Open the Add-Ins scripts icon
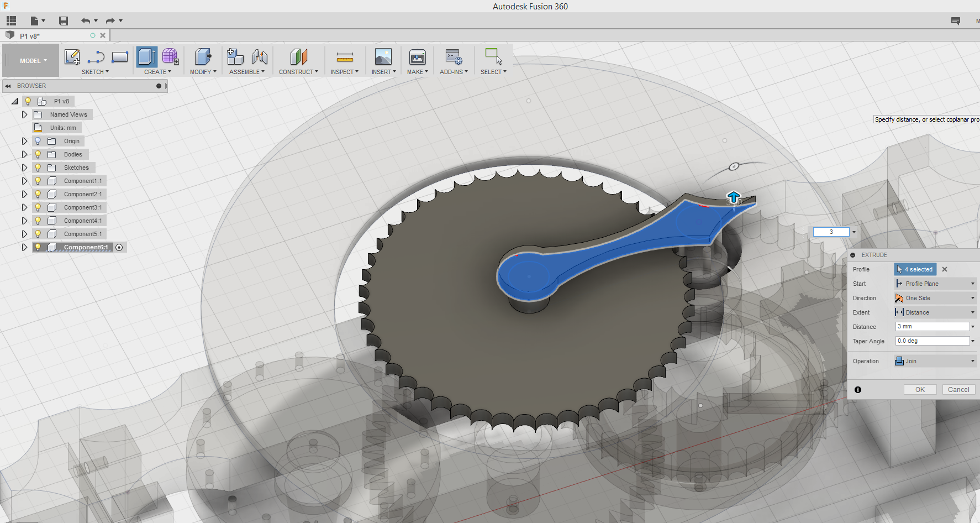 (x=454, y=57)
